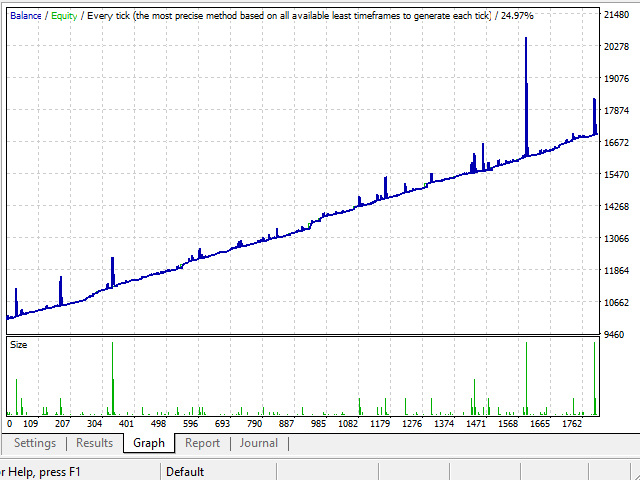
Task: Click the Balance legend label
Action: tap(26, 16)
